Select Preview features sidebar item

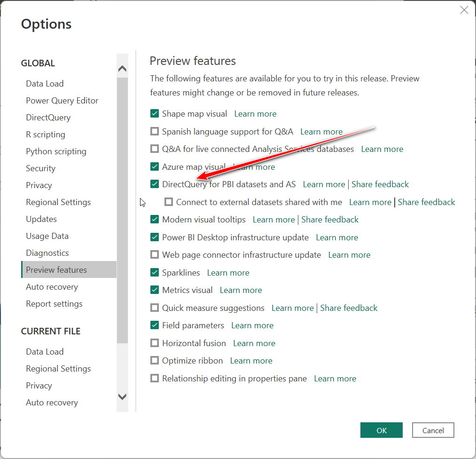pyautogui.click(x=69, y=269)
